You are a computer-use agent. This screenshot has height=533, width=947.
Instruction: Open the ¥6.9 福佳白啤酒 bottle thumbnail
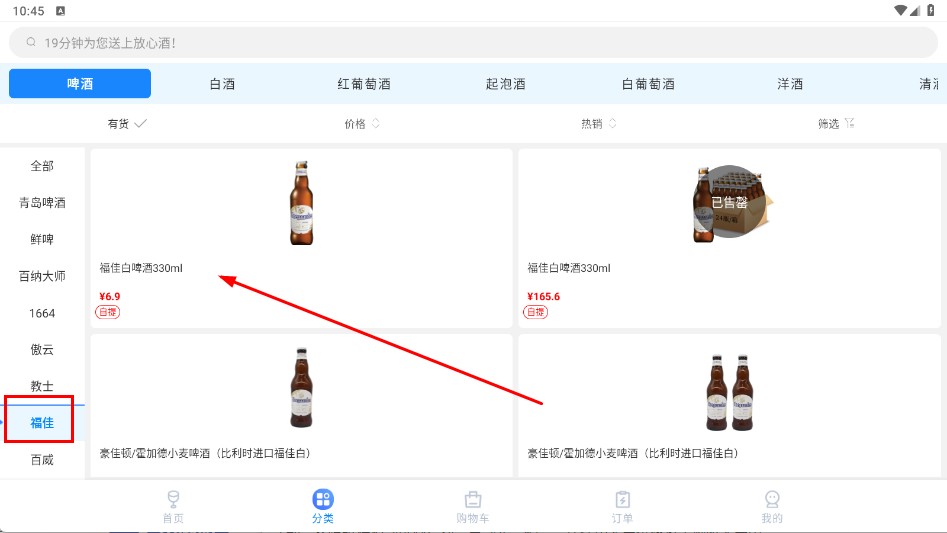tap(301, 203)
